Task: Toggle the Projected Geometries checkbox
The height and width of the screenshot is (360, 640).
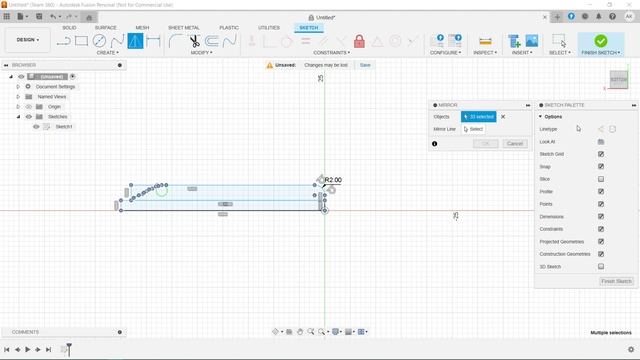Action: (600, 241)
